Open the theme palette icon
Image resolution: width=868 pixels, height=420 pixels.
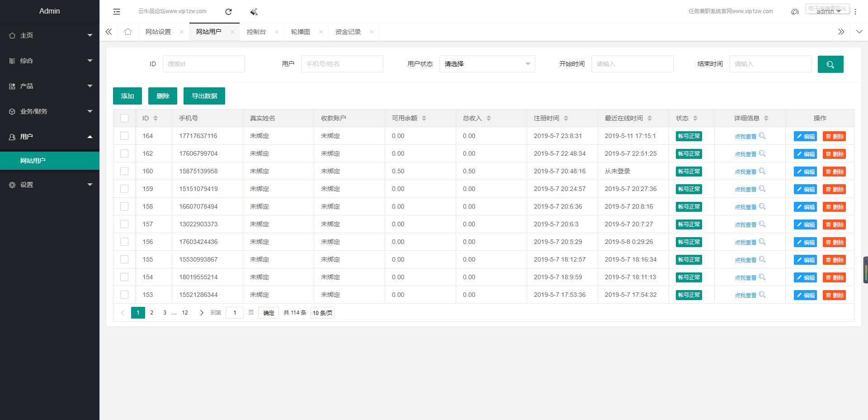pyautogui.click(x=795, y=12)
